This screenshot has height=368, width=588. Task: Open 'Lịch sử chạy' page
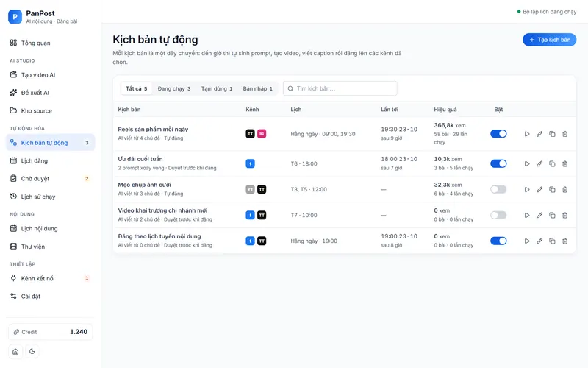[50, 197]
